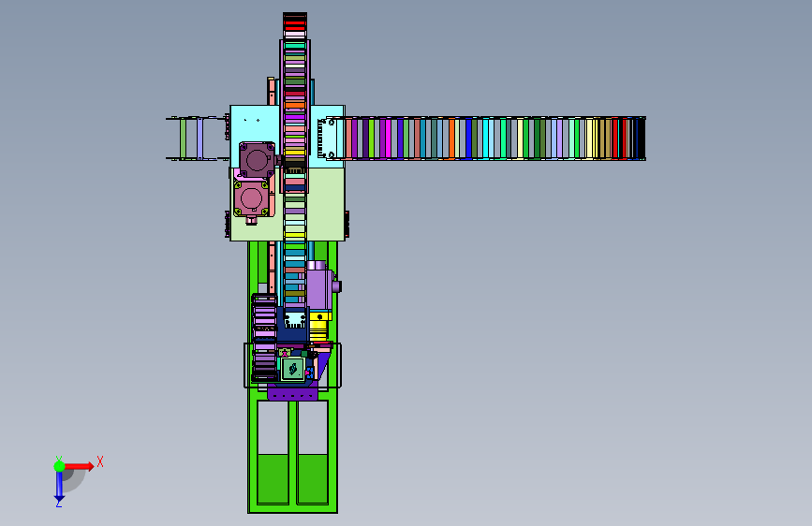This screenshot has width=812, height=526.
Task: Select the lavender cylinder motor body
Action: (x=320, y=289)
